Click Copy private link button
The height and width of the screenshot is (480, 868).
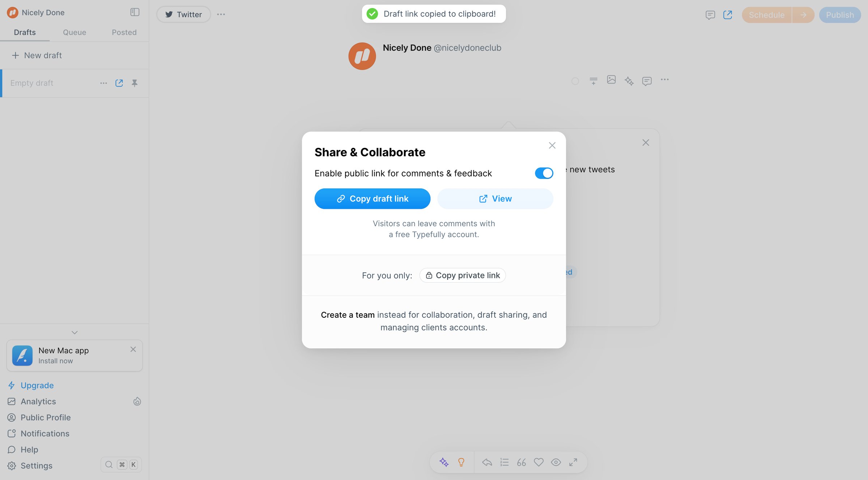463,275
